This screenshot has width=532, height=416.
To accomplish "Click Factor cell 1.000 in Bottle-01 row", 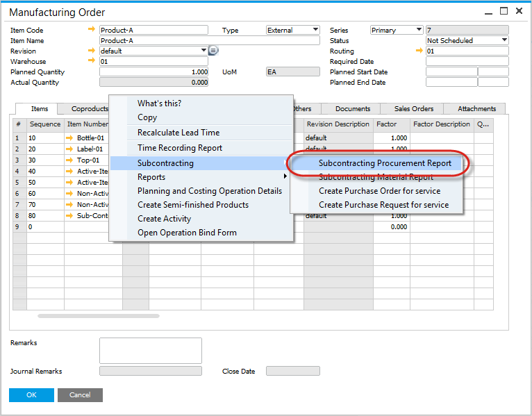I will 392,138.
